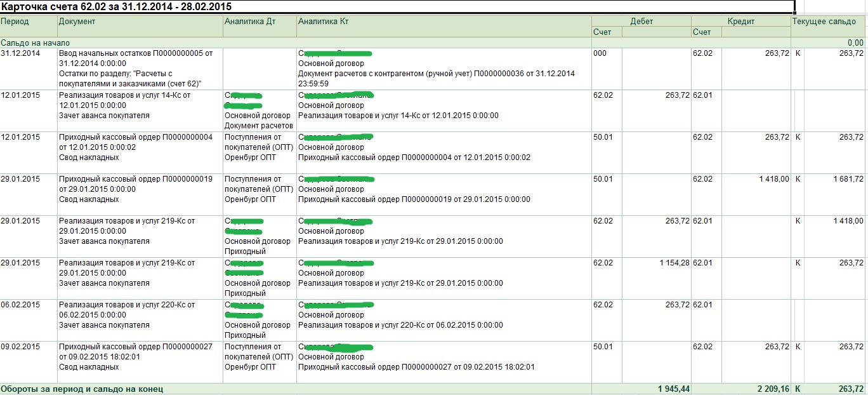The image size is (868, 395).
Task: Click the "Обороты за период и сальдо на конец" row
Action: click(x=433, y=389)
